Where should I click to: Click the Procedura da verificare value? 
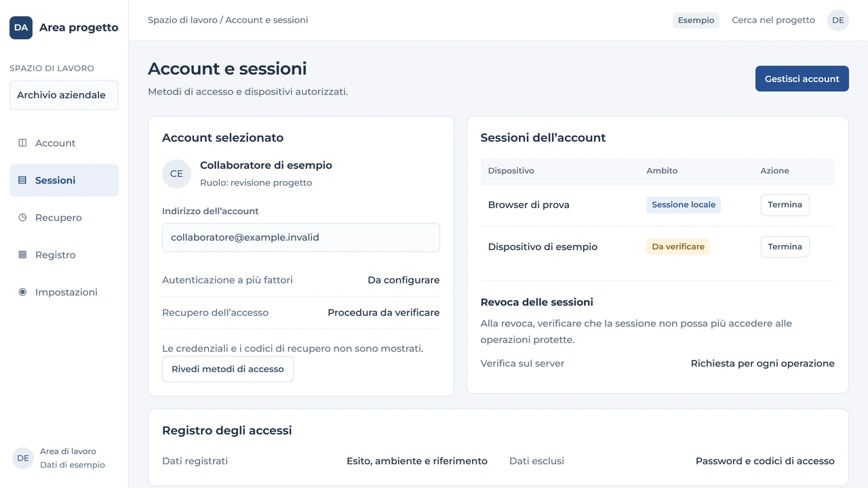(384, 312)
